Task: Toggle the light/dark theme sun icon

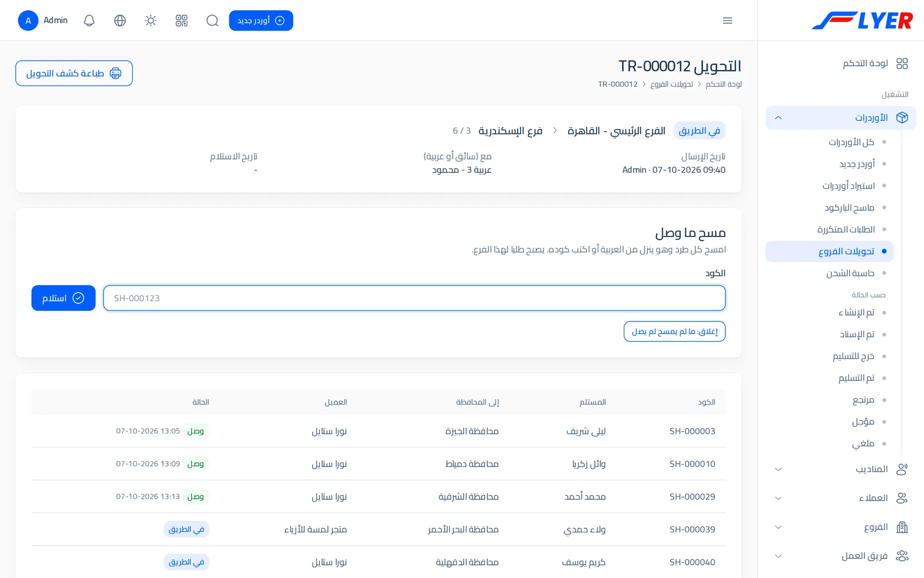Action: [x=151, y=21]
